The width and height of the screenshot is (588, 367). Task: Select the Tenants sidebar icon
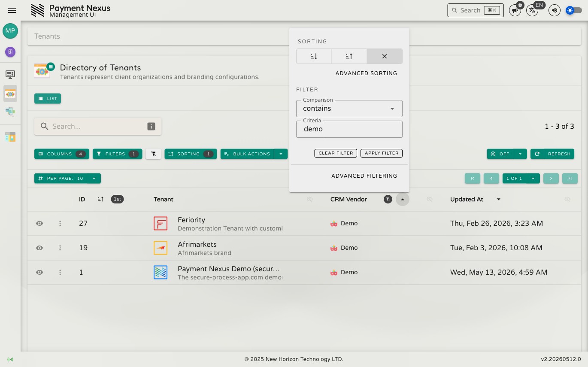coord(10,93)
